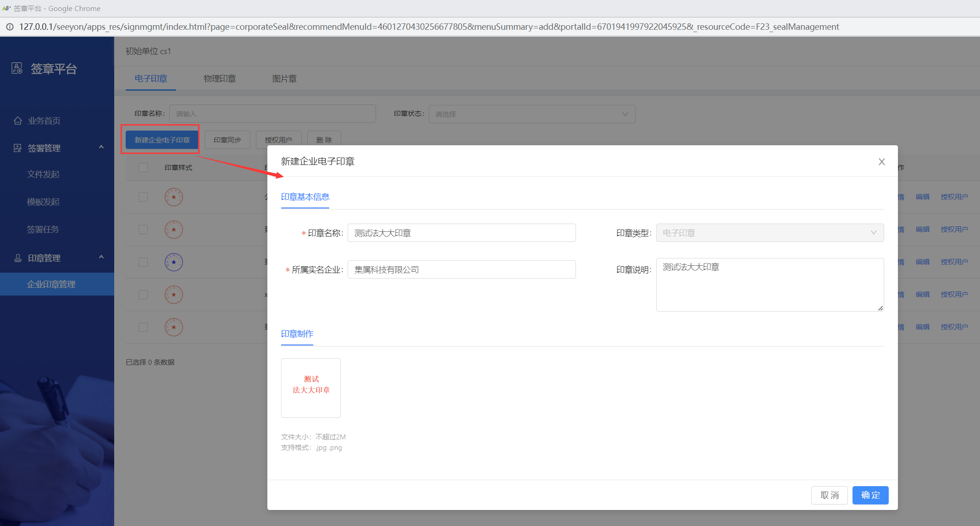Open the 印章状态 dropdown

pyautogui.click(x=532, y=114)
